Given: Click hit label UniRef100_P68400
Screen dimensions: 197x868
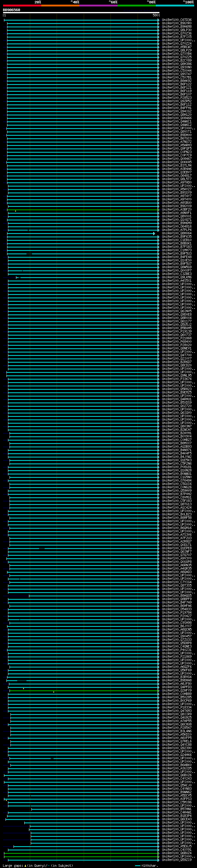Looking at the screenshot, I should click(x=176, y=342).
